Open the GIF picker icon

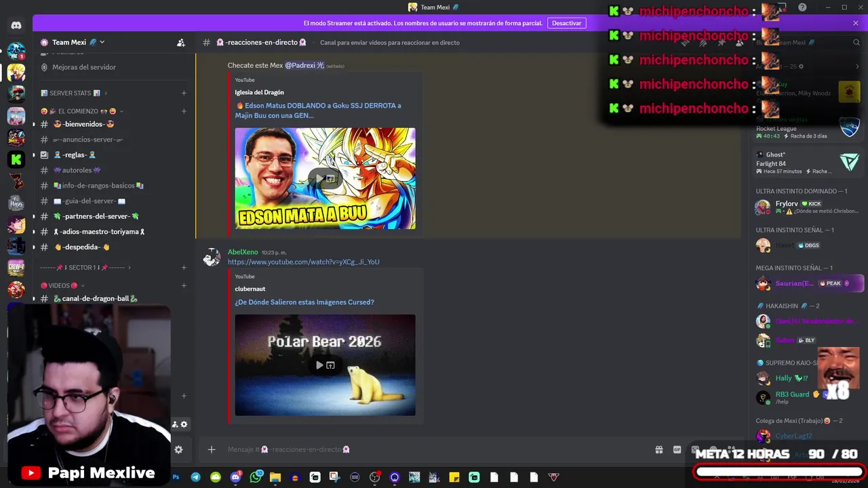[677, 449]
